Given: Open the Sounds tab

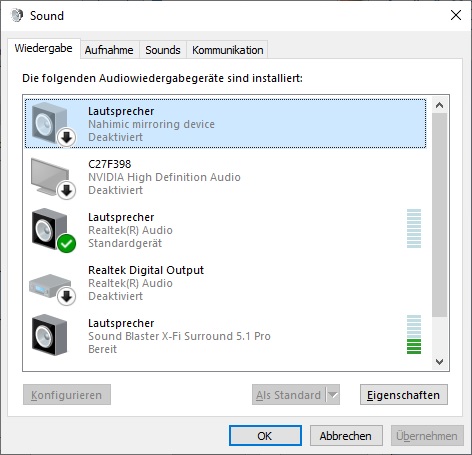Looking at the screenshot, I should coord(163,50).
